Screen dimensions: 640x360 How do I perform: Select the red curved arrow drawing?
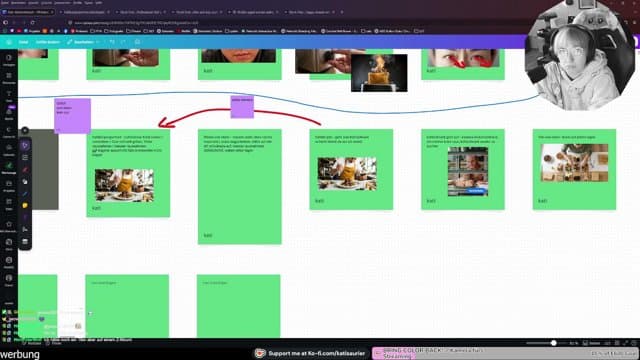239,117
